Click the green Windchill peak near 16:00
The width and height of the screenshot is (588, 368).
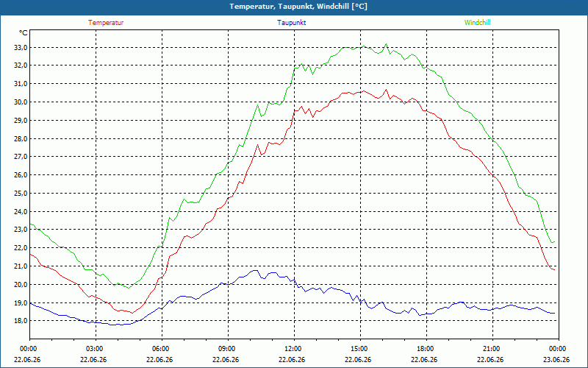(387, 44)
